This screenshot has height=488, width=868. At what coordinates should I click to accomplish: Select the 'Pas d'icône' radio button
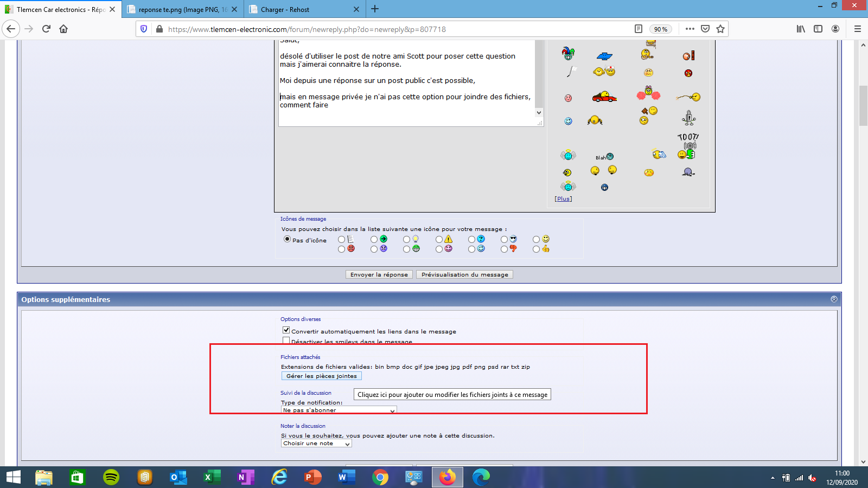click(x=287, y=239)
